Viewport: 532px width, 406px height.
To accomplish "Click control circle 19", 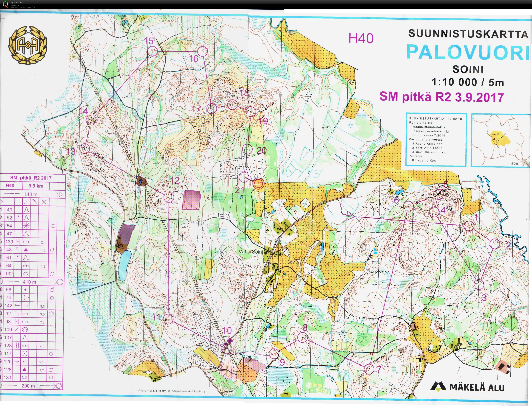I will click(251, 111).
